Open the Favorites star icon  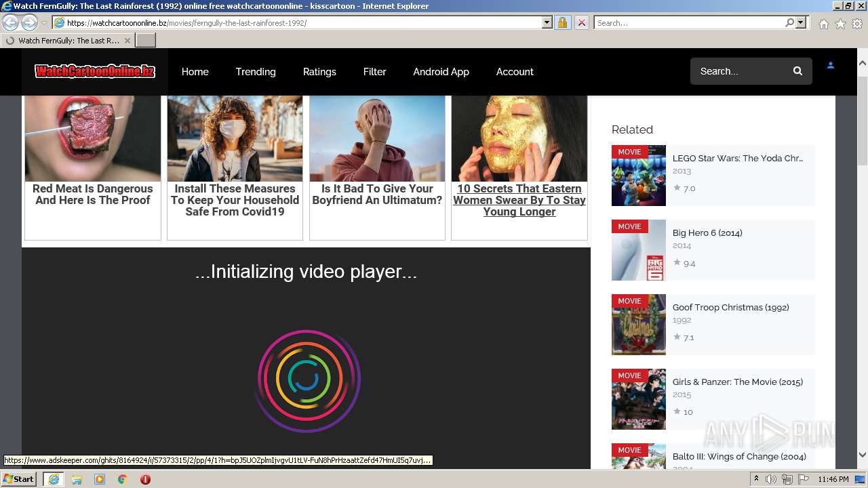(x=840, y=23)
